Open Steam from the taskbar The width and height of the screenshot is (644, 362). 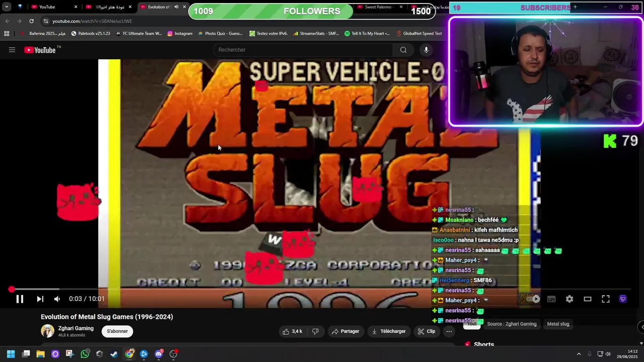[114, 354]
